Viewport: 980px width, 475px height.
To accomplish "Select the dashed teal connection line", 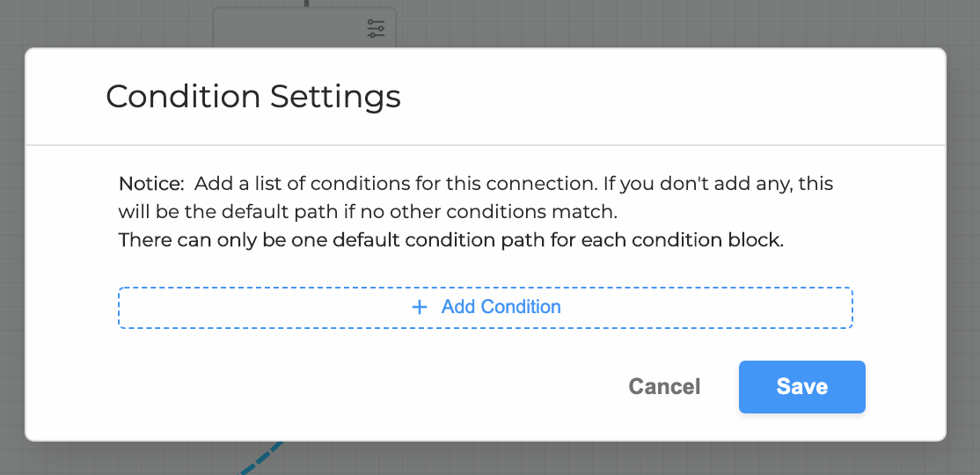I will click(261, 456).
